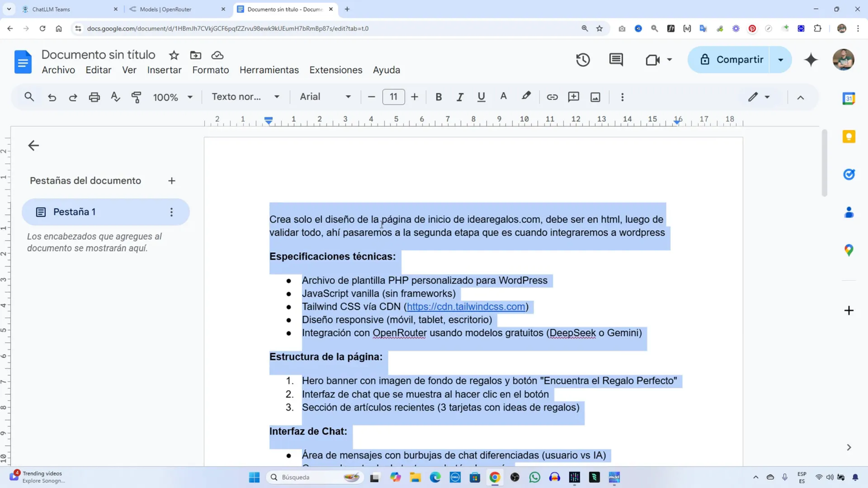Open the tailwindcss.com link in the document
This screenshot has width=868, height=488.
pyautogui.click(x=465, y=306)
